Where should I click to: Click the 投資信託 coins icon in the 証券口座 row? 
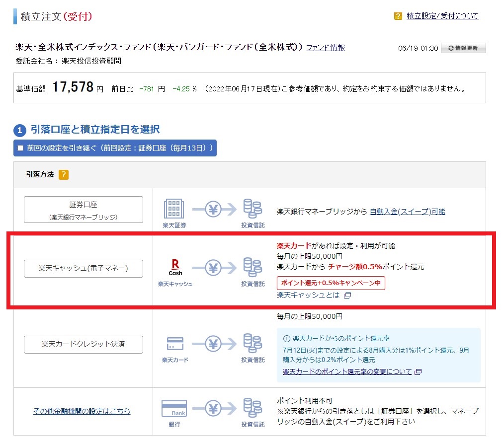[x=252, y=209]
